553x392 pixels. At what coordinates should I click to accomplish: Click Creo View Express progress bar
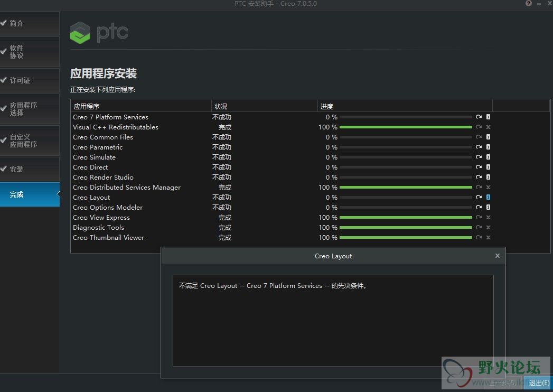pos(406,217)
